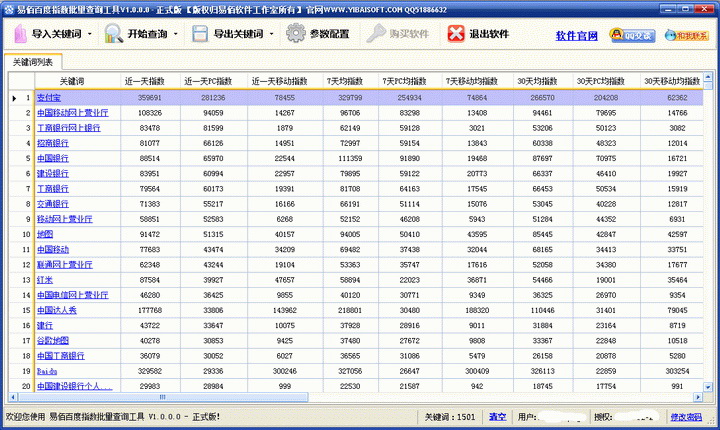Image resolution: width=720 pixels, height=430 pixels.
Task: Click the Import Keywords (导入关键词) icon
Action: (x=20, y=34)
